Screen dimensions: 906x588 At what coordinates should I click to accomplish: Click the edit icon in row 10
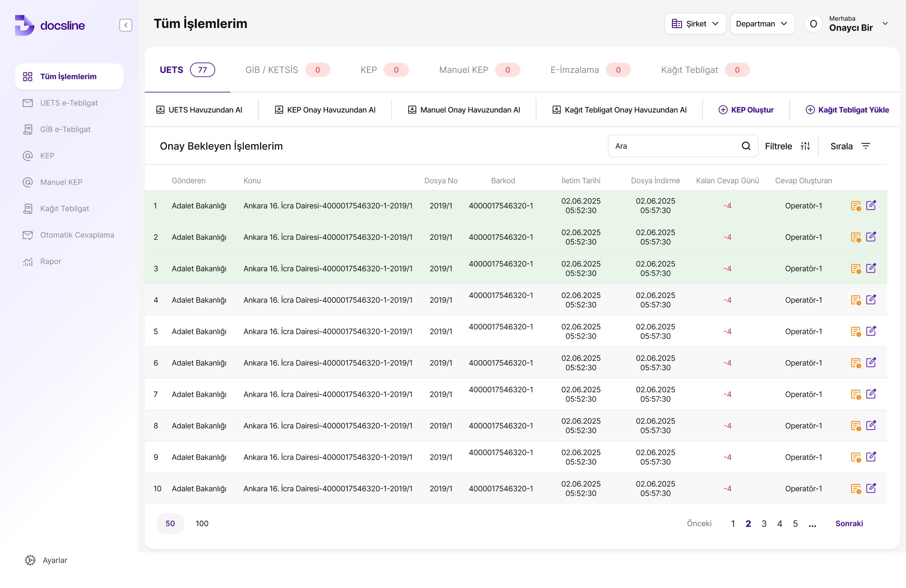(871, 488)
